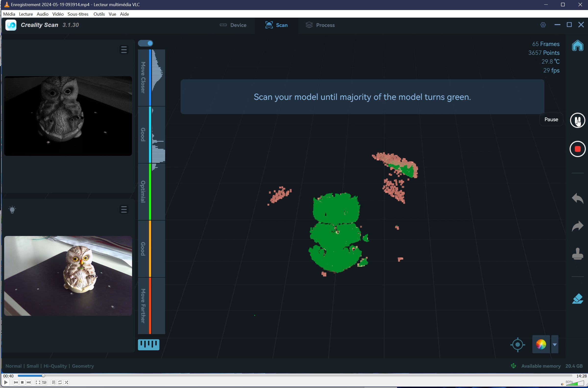The height and width of the screenshot is (388, 588).
Task: Click the VLC play button
Action: click(6, 382)
